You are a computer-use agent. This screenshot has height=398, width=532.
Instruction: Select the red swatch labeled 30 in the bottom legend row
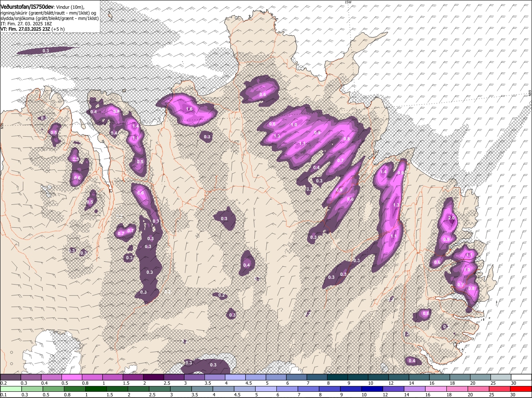522,389
